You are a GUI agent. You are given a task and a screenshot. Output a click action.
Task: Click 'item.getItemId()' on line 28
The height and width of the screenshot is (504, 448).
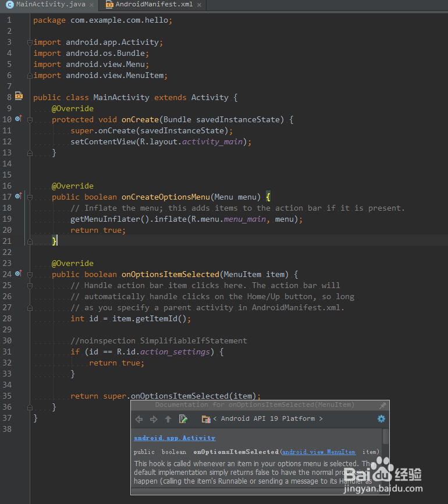pyautogui.click(x=149, y=319)
